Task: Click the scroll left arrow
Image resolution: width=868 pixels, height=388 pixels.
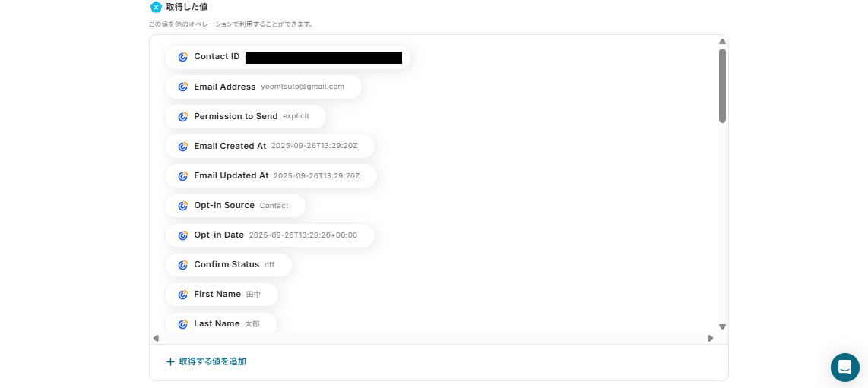Action: pos(156,338)
